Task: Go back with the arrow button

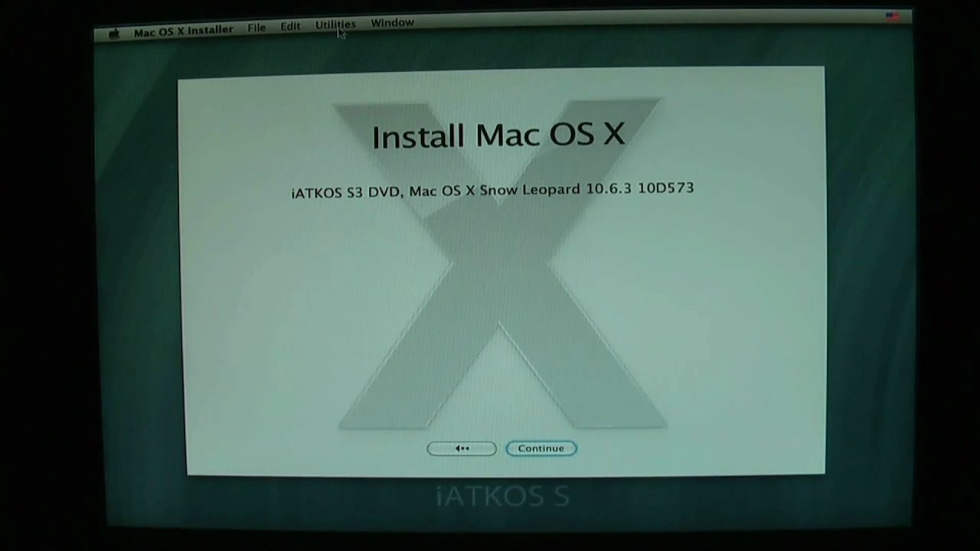Action: click(x=462, y=448)
